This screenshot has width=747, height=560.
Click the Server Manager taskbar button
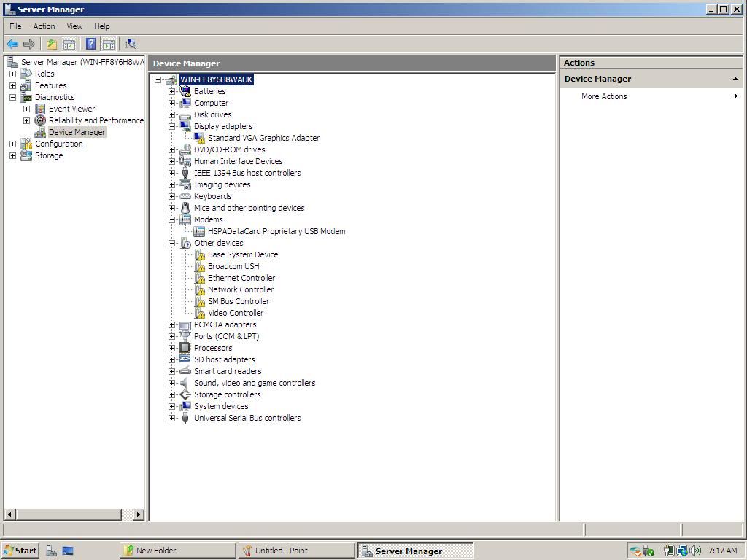pos(415,551)
